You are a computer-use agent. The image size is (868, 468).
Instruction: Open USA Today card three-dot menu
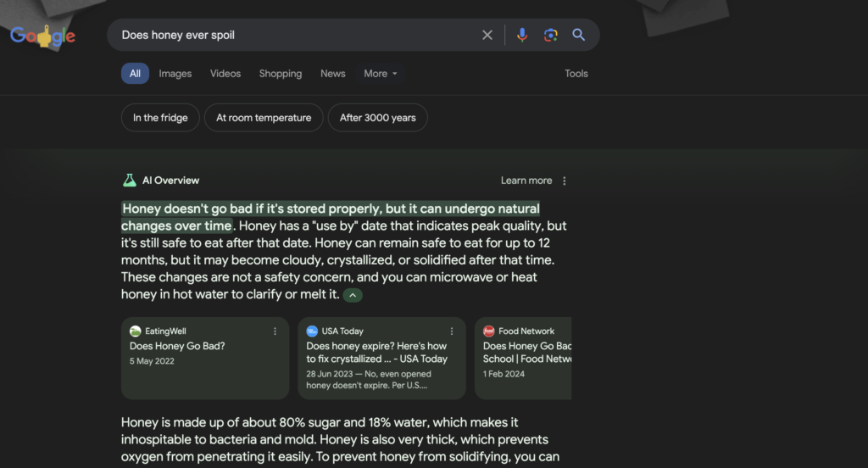pyautogui.click(x=452, y=331)
